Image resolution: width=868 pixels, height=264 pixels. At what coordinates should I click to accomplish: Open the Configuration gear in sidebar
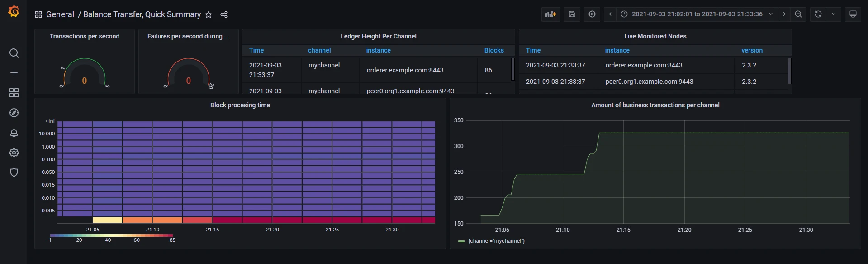[x=14, y=153]
